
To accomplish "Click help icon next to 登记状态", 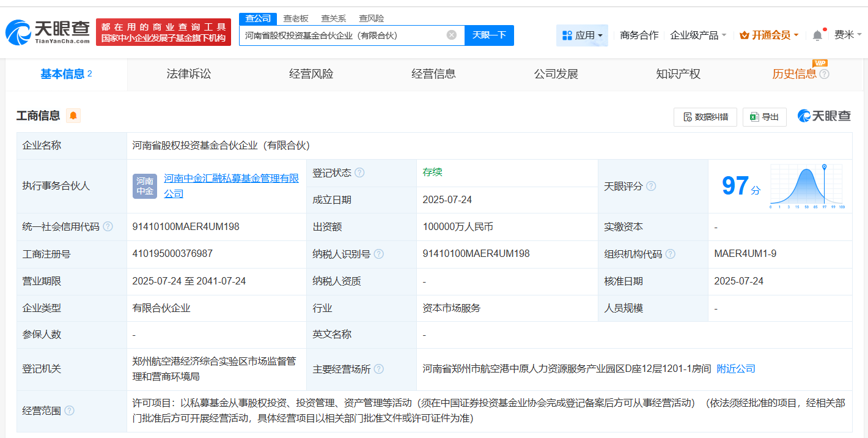I will click(359, 173).
